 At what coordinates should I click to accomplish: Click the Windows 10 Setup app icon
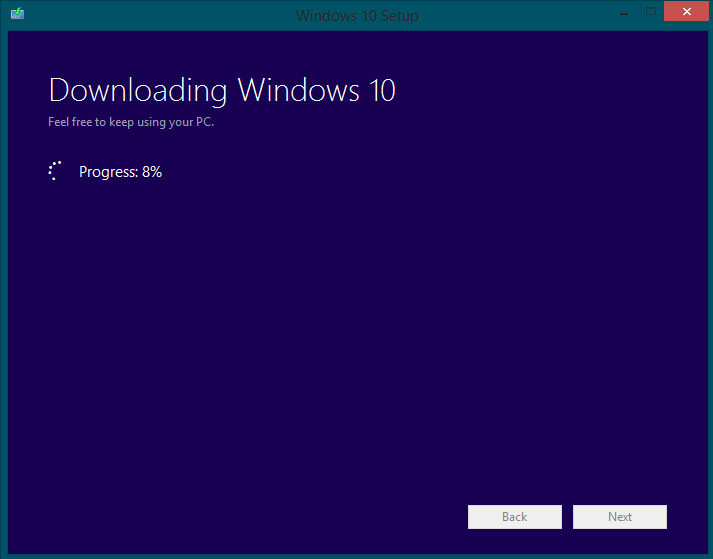[17, 13]
